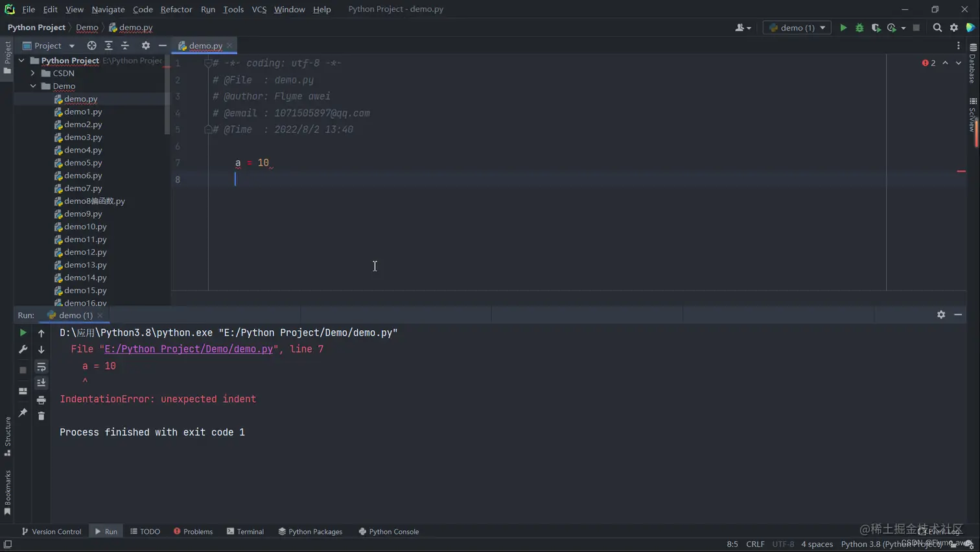This screenshot has width=980, height=552.
Task: Open the Navigate menu
Action: point(108,9)
